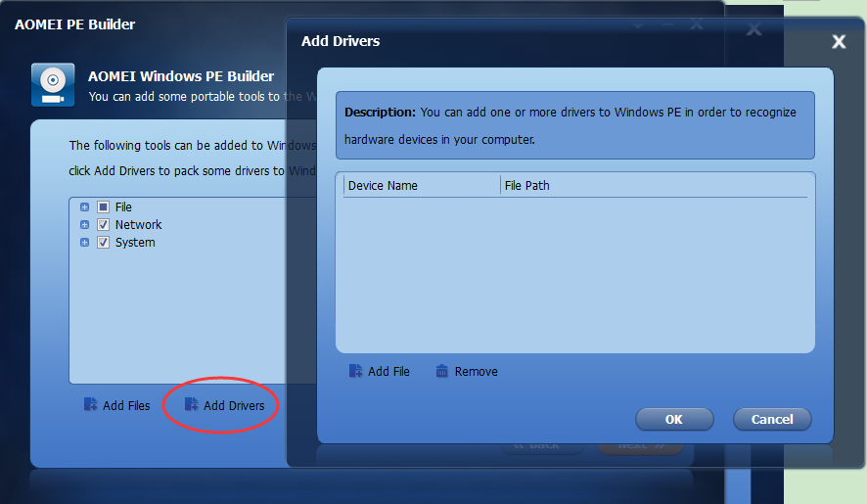Uncheck the System checkbox

tap(103, 243)
